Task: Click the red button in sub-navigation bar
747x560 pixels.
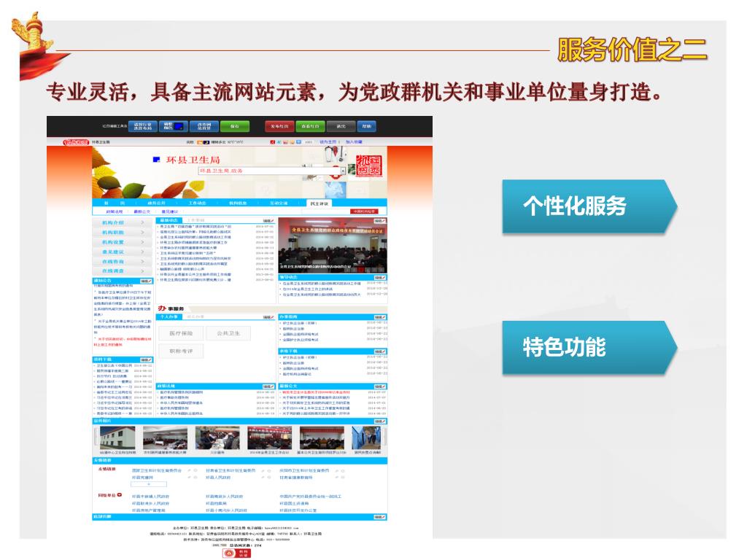Action: click(365, 211)
